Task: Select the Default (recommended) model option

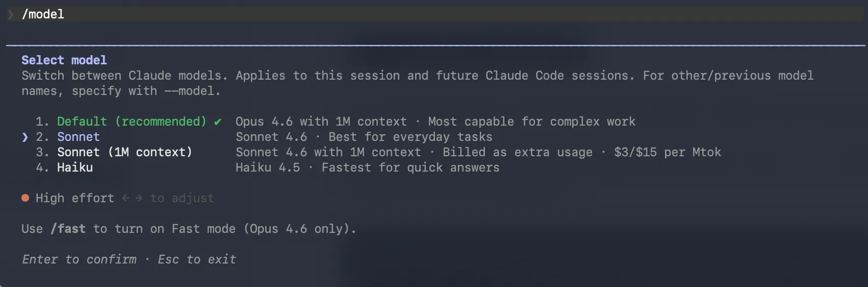Action: [x=132, y=122]
